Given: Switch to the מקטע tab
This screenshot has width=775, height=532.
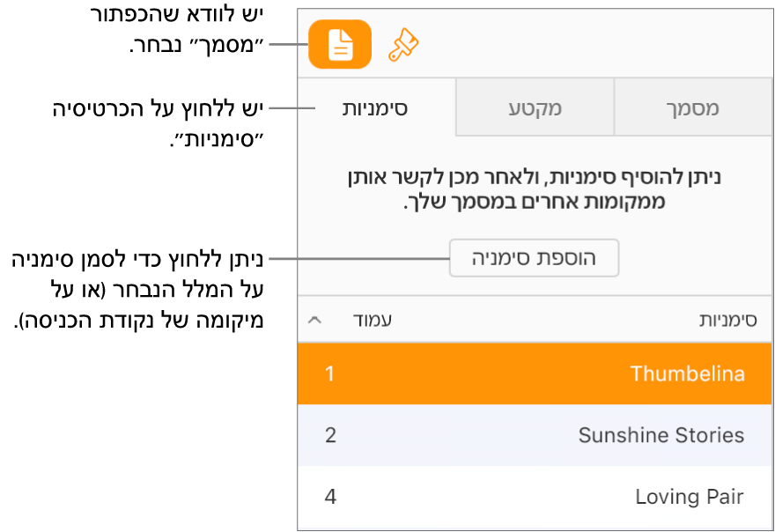Looking at the screenshot, I should [x=535, y=107].
